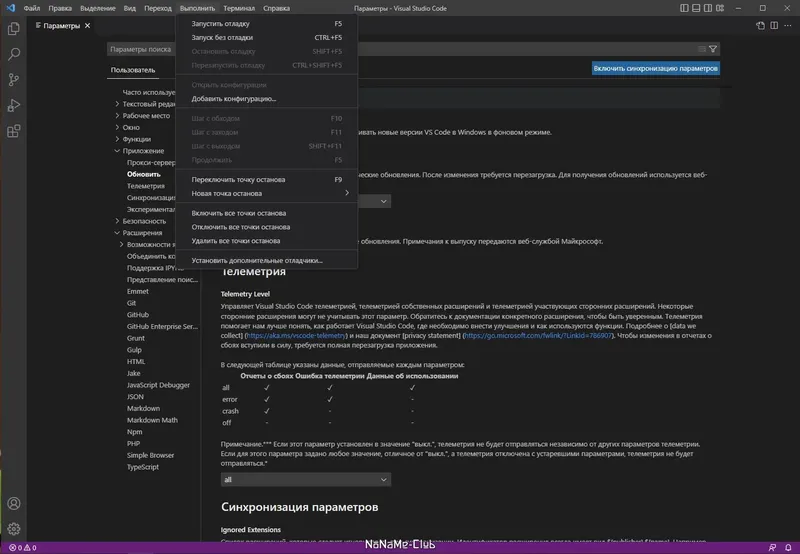This screenshot has height=554, width=800.
Task: Open the Выделение menu
Action: (98, 8)
